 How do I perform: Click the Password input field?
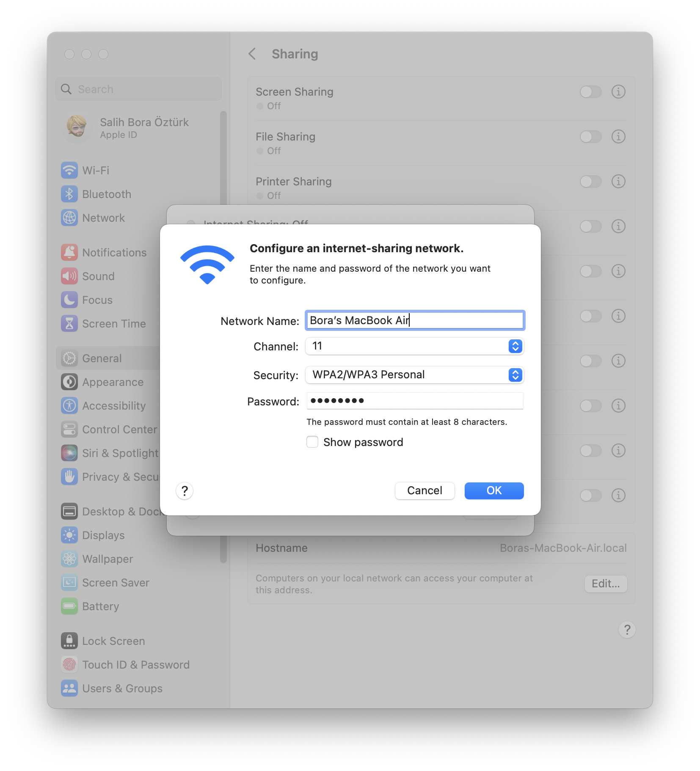pyautogui.click(x=415, y=401)
